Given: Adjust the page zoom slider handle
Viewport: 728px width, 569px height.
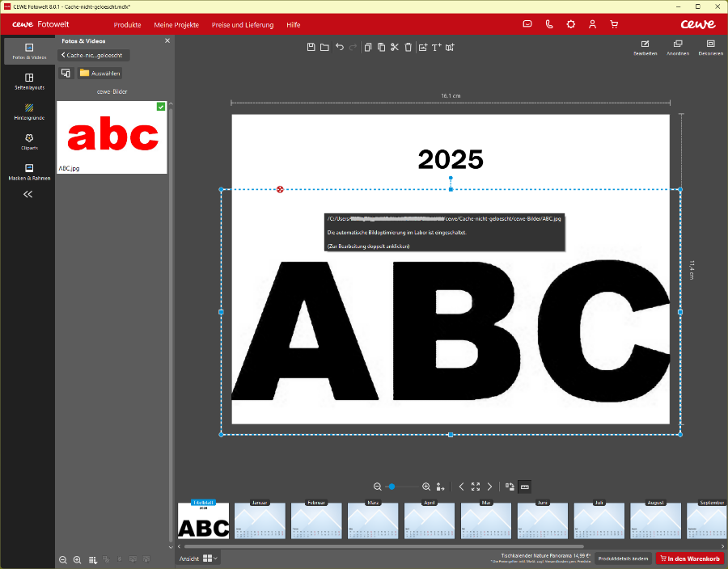Looking at the screenshot, I should coord(392,487).
